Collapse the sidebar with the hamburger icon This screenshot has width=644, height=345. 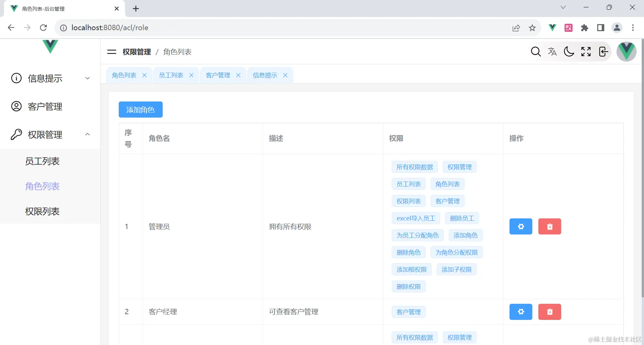[x=111, y=52]
